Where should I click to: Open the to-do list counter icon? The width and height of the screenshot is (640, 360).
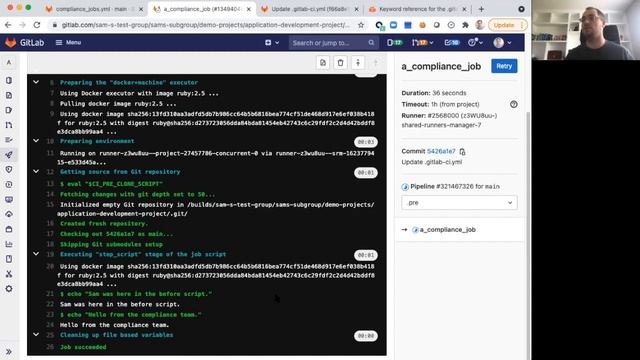coord(452,42)
